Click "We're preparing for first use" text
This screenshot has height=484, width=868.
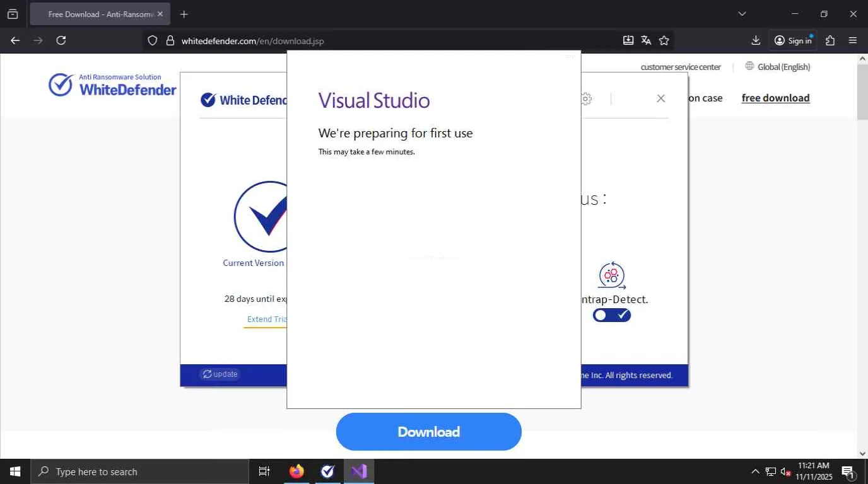tap(396, 133)
